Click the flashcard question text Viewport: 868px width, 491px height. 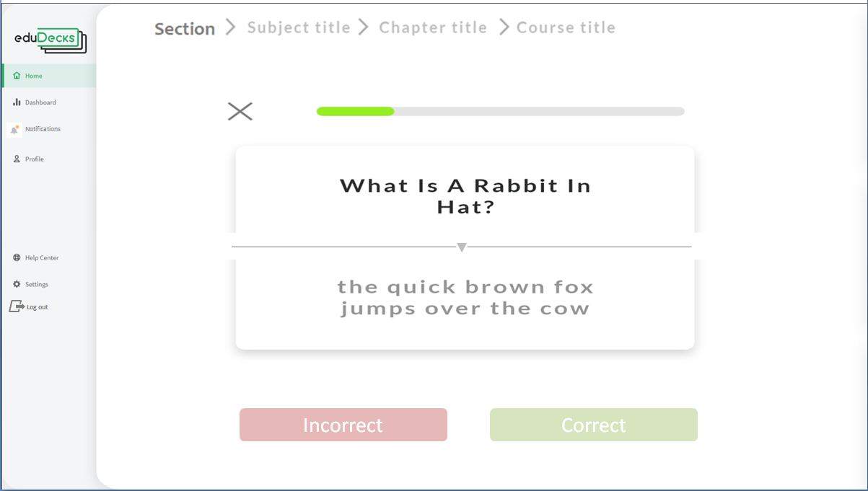tap(465, 196)
